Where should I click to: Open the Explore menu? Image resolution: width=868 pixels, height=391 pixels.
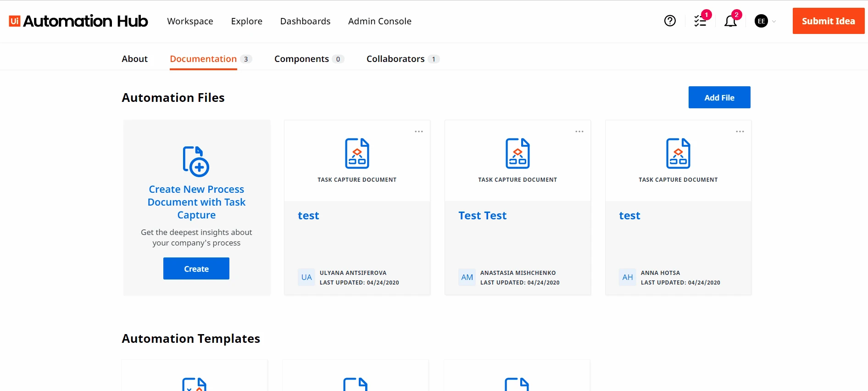pos(247,21)
